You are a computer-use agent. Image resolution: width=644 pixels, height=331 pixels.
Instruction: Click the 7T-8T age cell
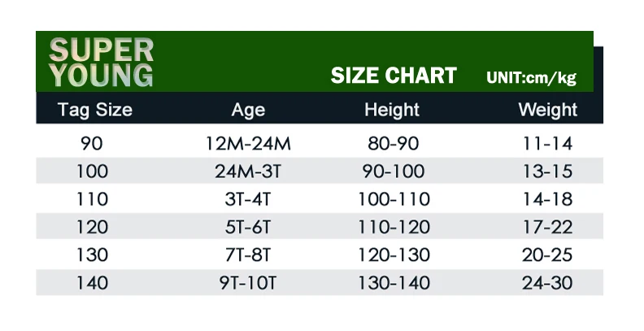248,255
